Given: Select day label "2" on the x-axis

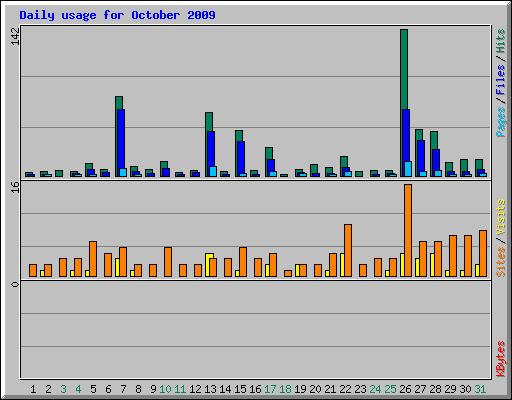Looking at the screenshot, I should pyautogui.click(x=48, y=389).
